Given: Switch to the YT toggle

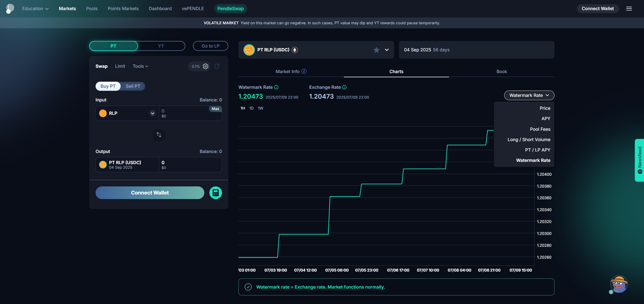Looking at the screenshot, I should pyautogui.click(x=161, y=46).
